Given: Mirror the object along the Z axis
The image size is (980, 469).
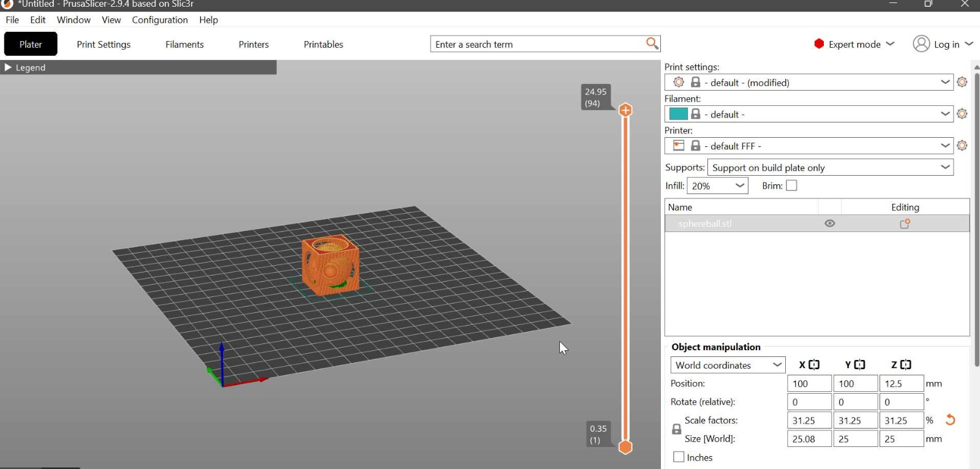Looking at the screenshot, I should tap(906, 365).
